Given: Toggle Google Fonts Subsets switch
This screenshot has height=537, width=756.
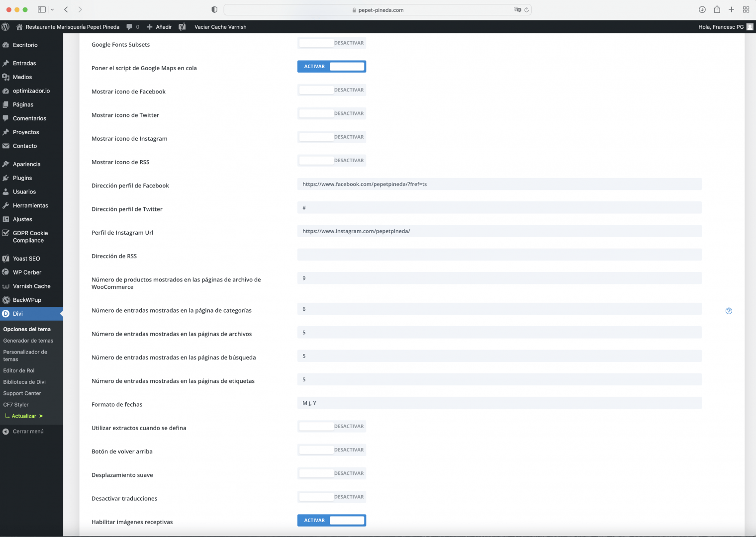Looking at the screenshot, I should 332,43.
